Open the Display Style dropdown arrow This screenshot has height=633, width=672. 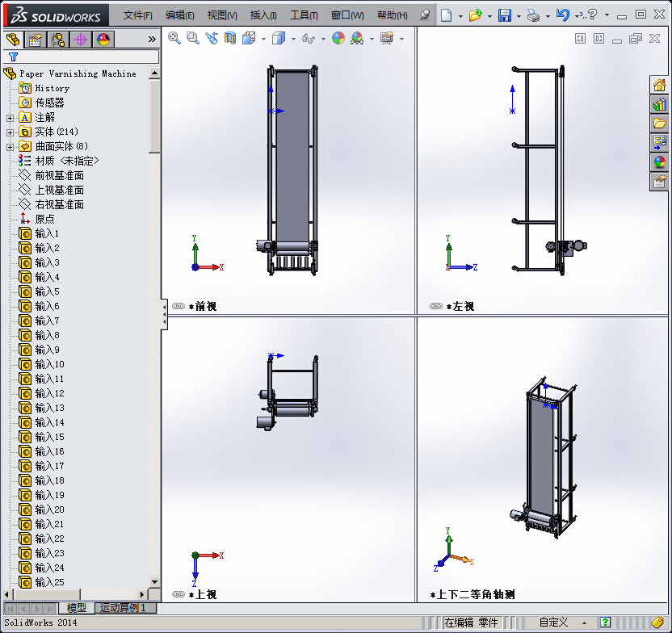(293, 39)
